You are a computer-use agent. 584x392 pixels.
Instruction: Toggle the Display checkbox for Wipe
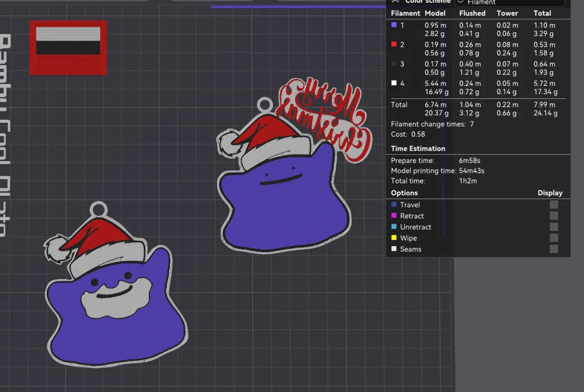(x=553, y=238)
